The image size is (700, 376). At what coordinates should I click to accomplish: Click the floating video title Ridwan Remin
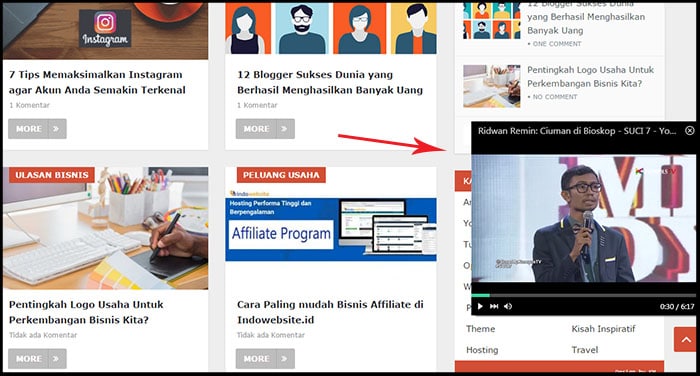tap(577, 131)
